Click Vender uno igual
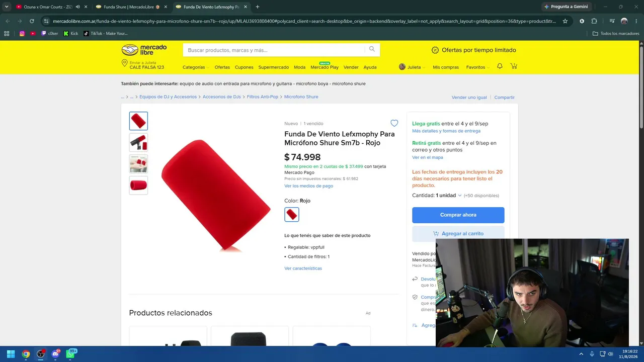Screen dimensions: 644x362 (x=469, y=98)
